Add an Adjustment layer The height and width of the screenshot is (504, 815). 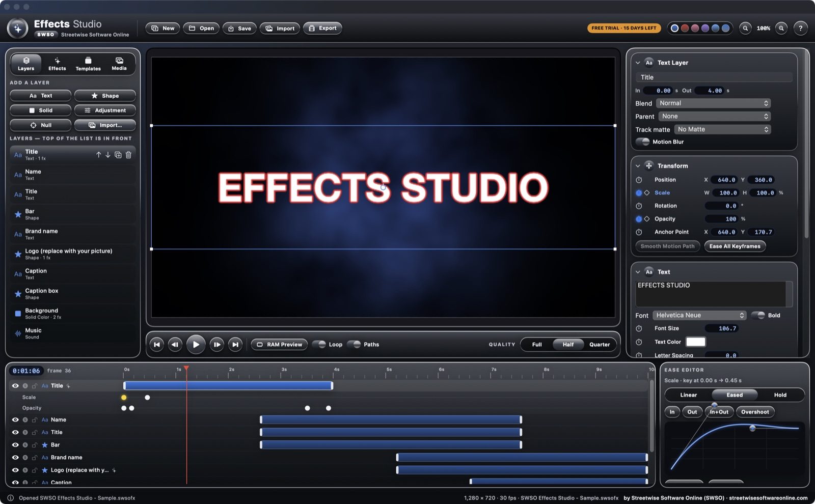[x=105, y=110]
